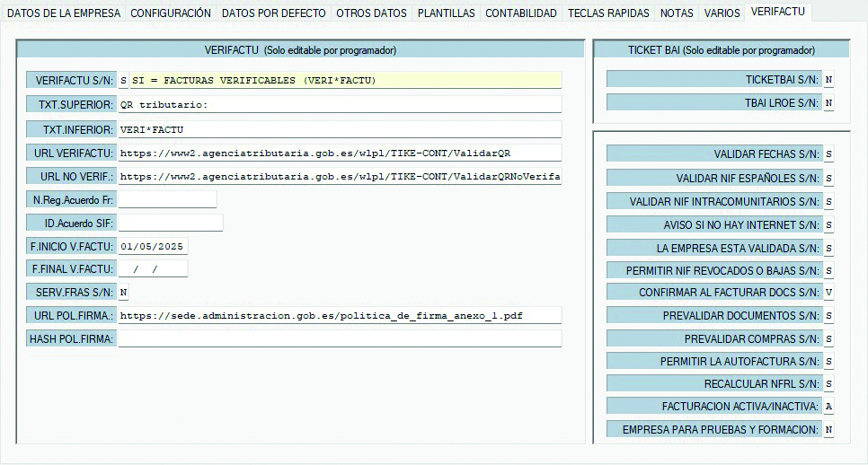Click the VERIFACTU S/N value field

(x=123, y=80)
